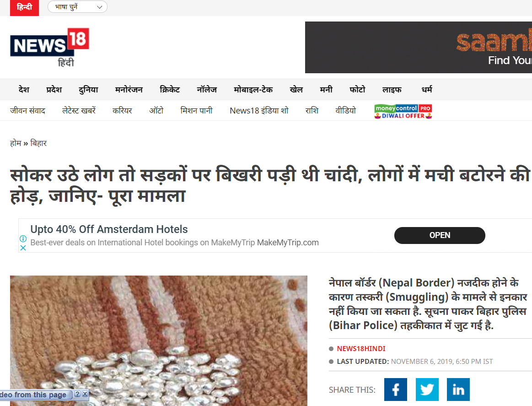Go to the मोबाइल-टेक section
This screenshot has width=532, height=406.
(253, 90)
